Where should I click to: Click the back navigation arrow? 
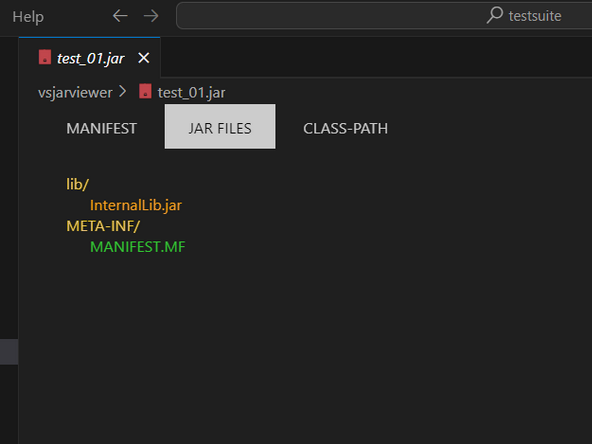120,16
